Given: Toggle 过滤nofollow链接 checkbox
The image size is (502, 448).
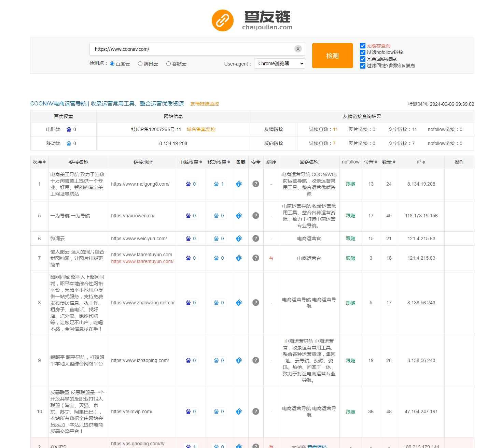Looking at the screenshot, I should [x=363, y=52].
